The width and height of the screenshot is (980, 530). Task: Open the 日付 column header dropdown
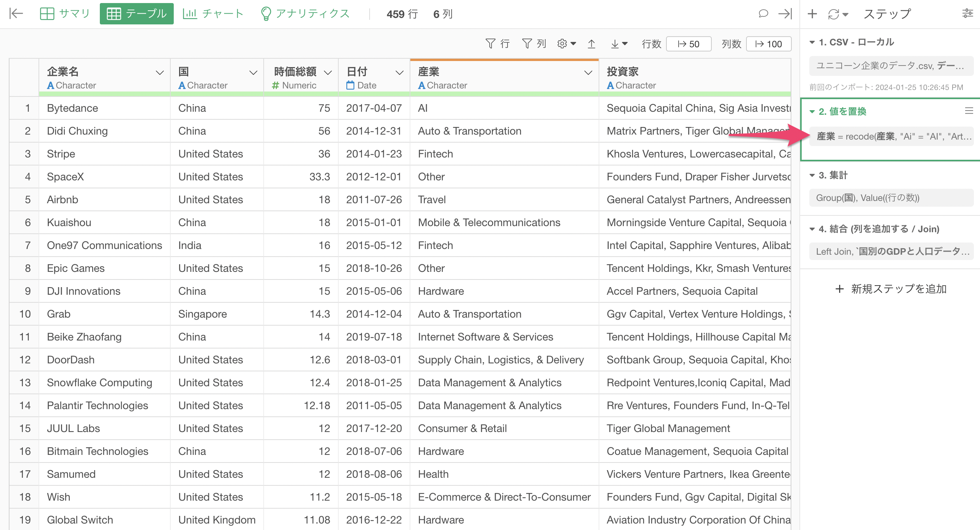399,72
